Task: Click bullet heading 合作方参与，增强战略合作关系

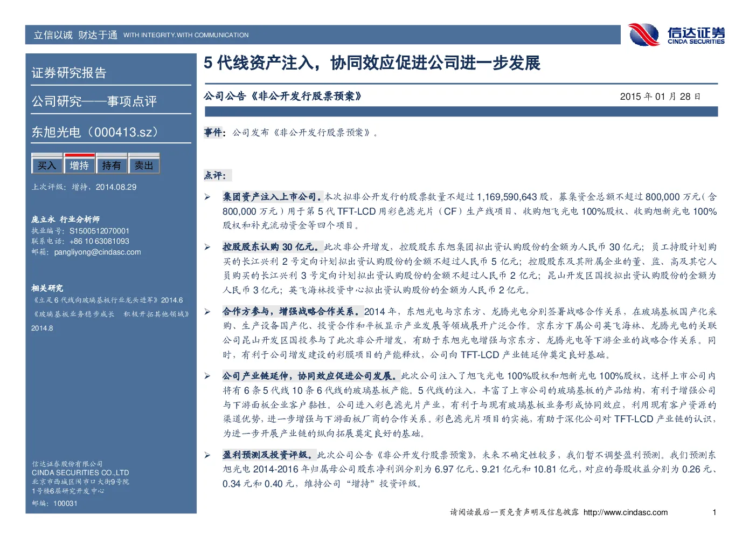Action: [293, 312]
